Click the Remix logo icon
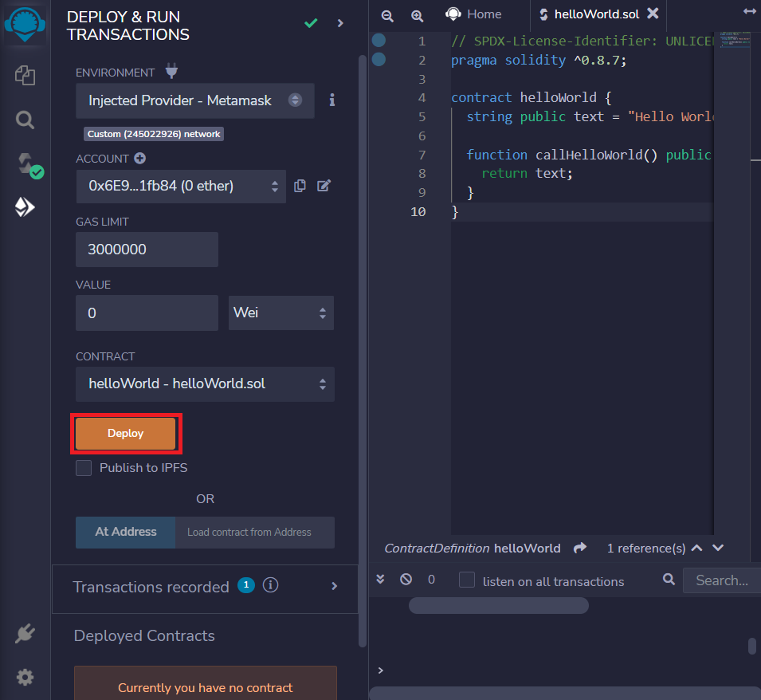Image resolution: width=761 pixels, height=700 pixels. tap(25, 24)
